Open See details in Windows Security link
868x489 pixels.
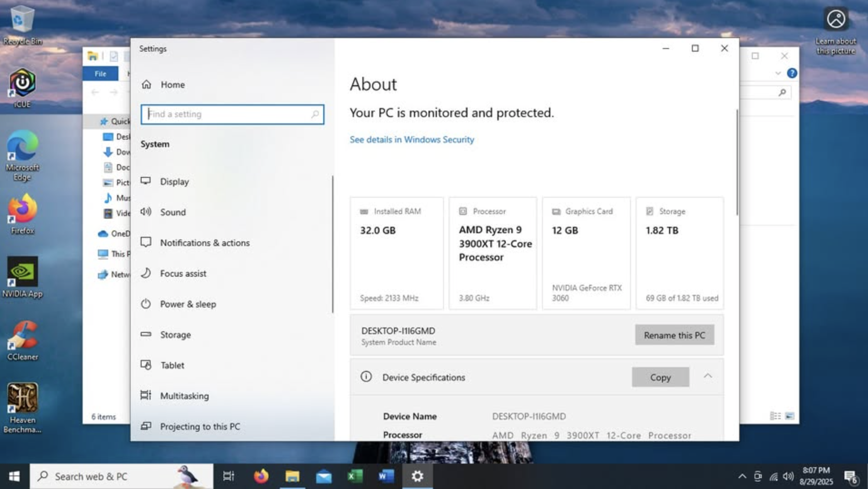[411, 140]
